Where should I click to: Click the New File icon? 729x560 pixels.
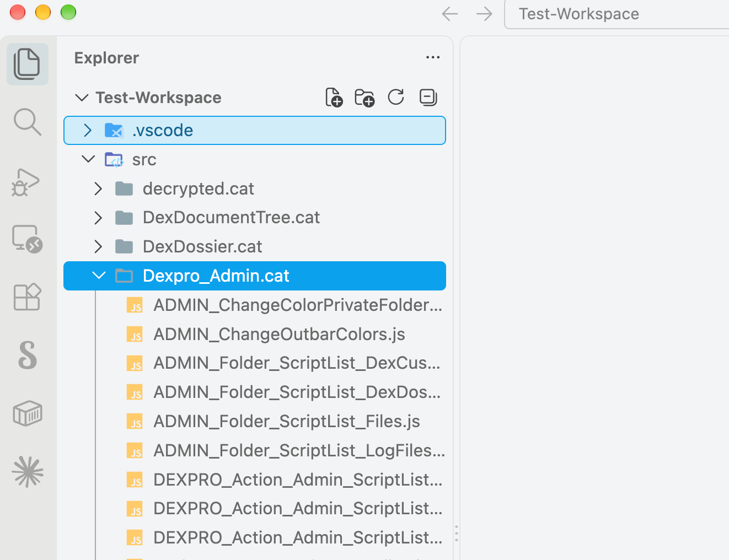(334, 98)
